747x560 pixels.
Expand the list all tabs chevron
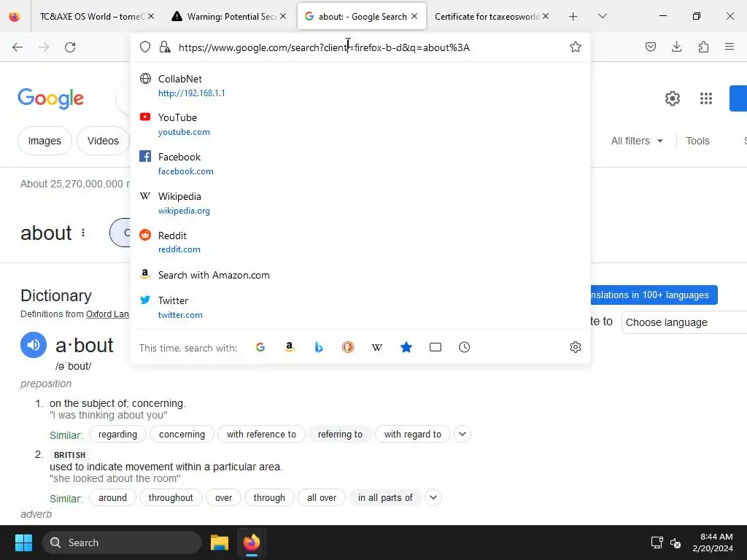pyautogui.click(x=602, y=16)
